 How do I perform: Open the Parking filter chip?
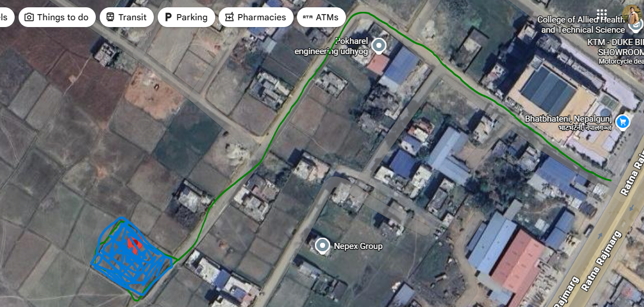click(186, 17)
